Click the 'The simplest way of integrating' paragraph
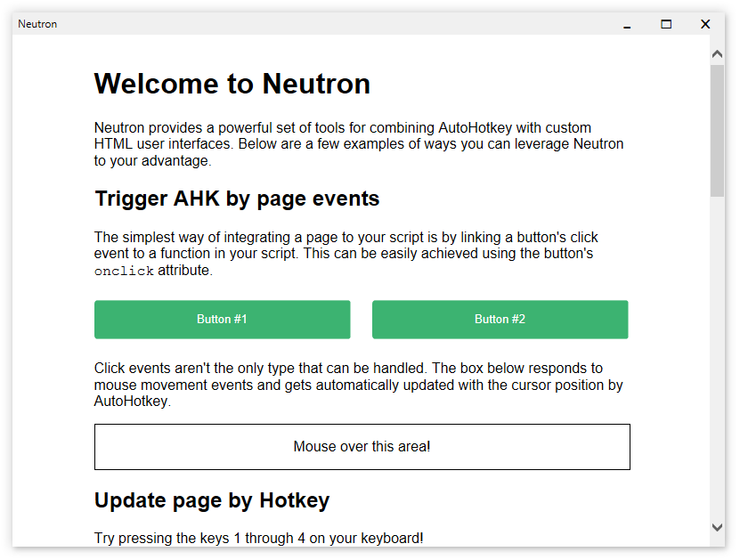The image size is (740, 560). pyautogui.click(x=346, y=254)
